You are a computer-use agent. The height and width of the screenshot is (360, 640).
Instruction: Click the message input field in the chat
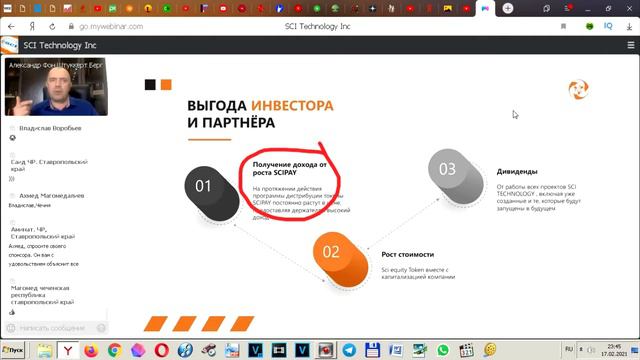pos(56,328)
